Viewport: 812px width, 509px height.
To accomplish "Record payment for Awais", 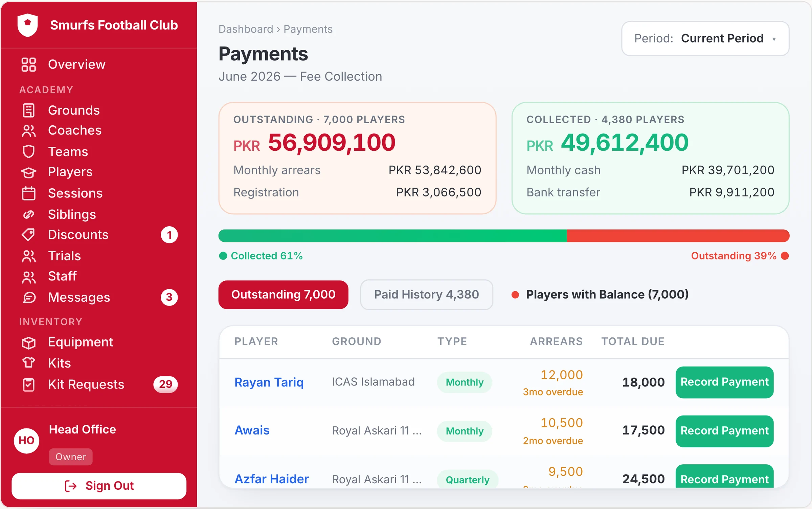I will tap(724, 431).
